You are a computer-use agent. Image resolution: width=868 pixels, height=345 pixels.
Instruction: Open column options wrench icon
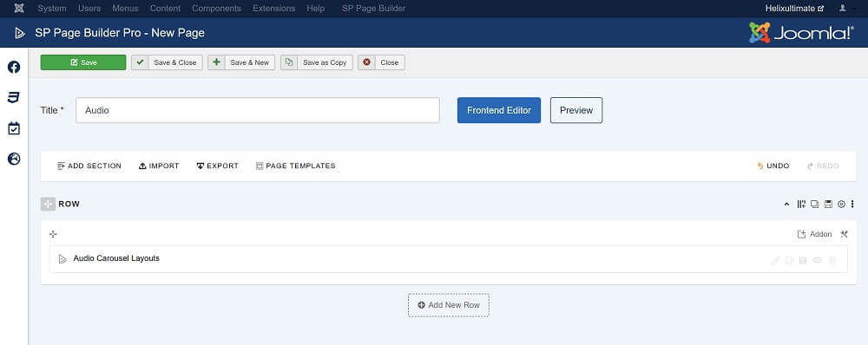844,234
